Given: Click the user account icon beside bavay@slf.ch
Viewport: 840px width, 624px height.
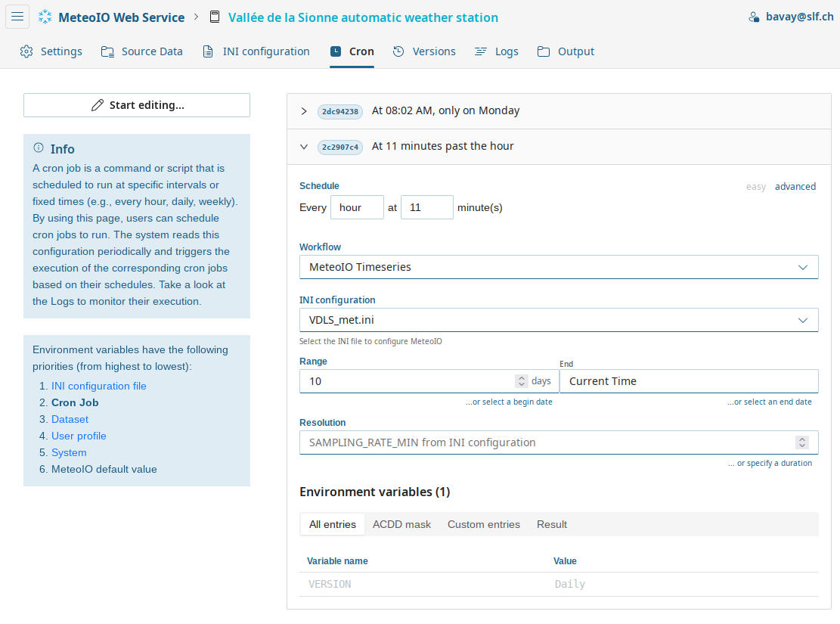Looking at the screenshot, I should click(753, 17).
